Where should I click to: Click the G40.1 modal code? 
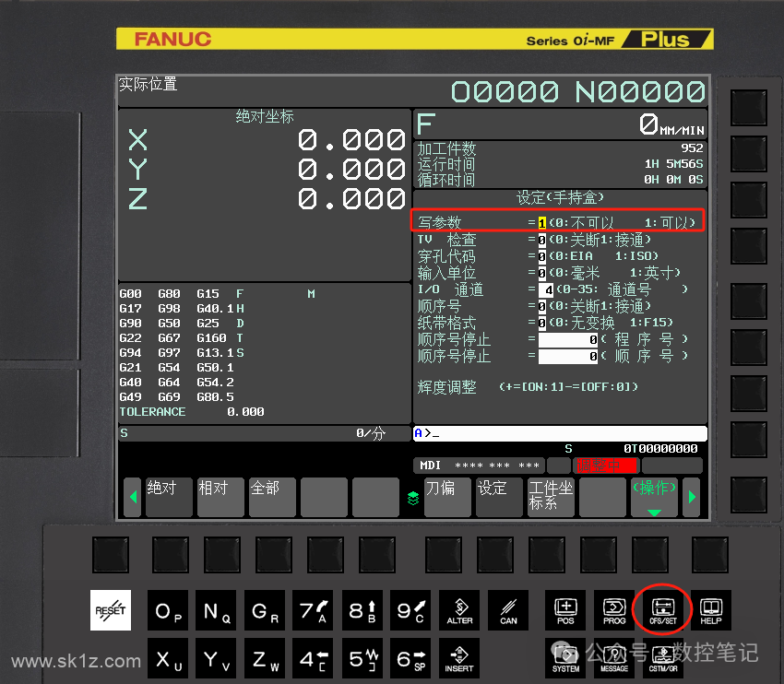tap(216, 309)
